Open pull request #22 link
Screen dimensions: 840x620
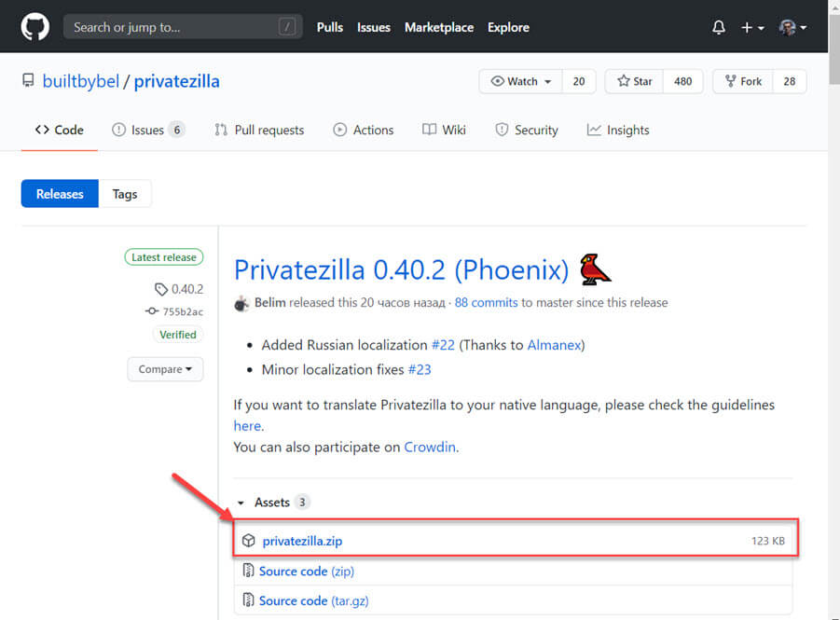[x=443, y=345]
